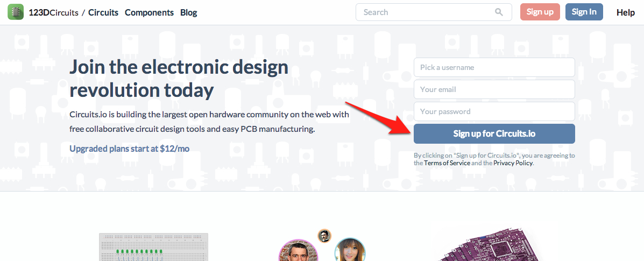This screenshot has height=261, width=644.
Task: Open the Blog navigation link
Action: click(189, 12)
